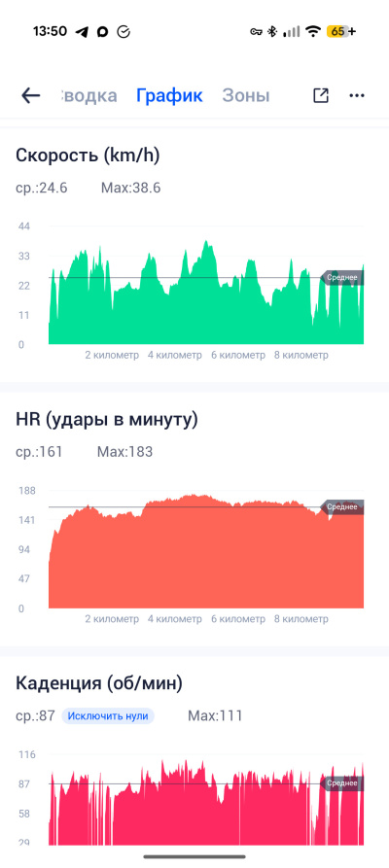The width and height of the screenshot is (389, 868).
Task: Tap the Среднее marker on cadence chart
Action: [x=342, y=783]
